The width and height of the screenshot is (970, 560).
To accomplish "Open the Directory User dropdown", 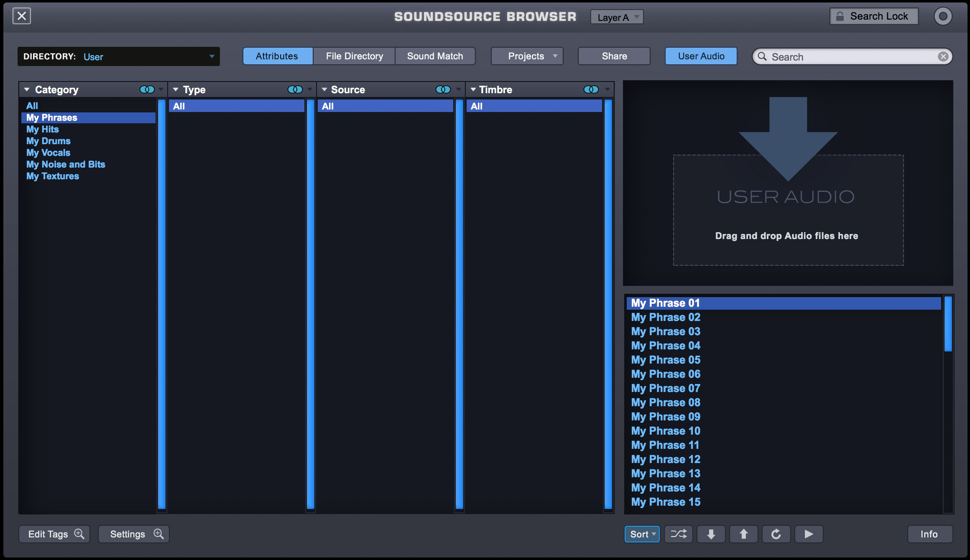I will click(119, 56).
